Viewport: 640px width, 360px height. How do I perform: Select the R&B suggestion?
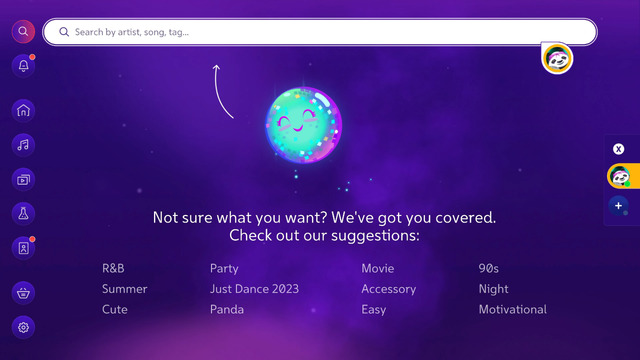coord(113,268)
